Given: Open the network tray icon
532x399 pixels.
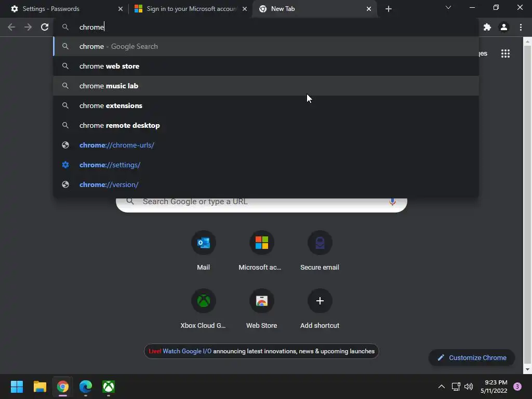Looking at the screenshot, I should [x=456, y=387].
